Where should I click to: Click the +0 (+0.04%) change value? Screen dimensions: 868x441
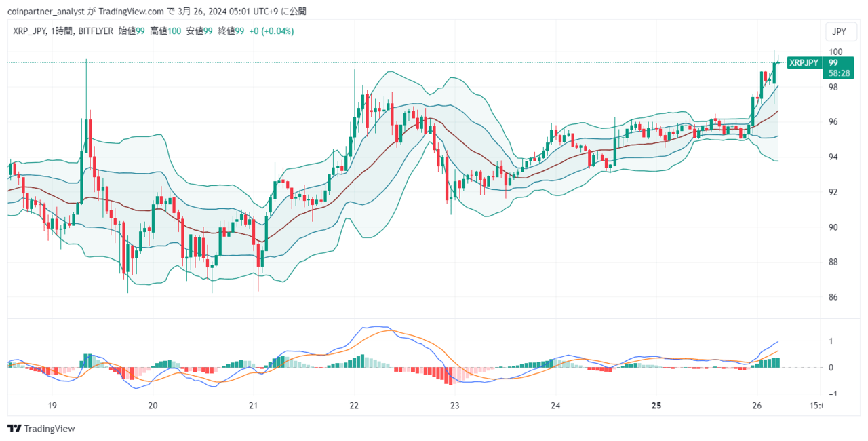[271, 31]
